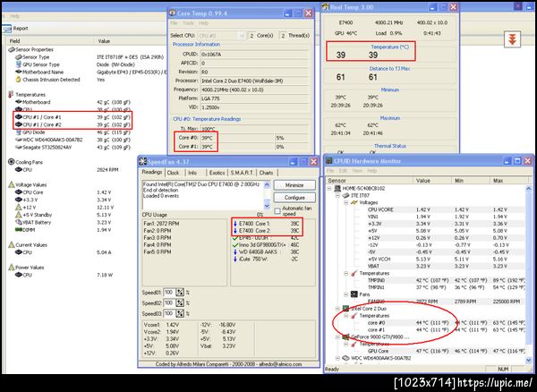This screenshot has width=537, height=392.
Task: Collapse the ITE IT87 node
Action: point(337,195)
